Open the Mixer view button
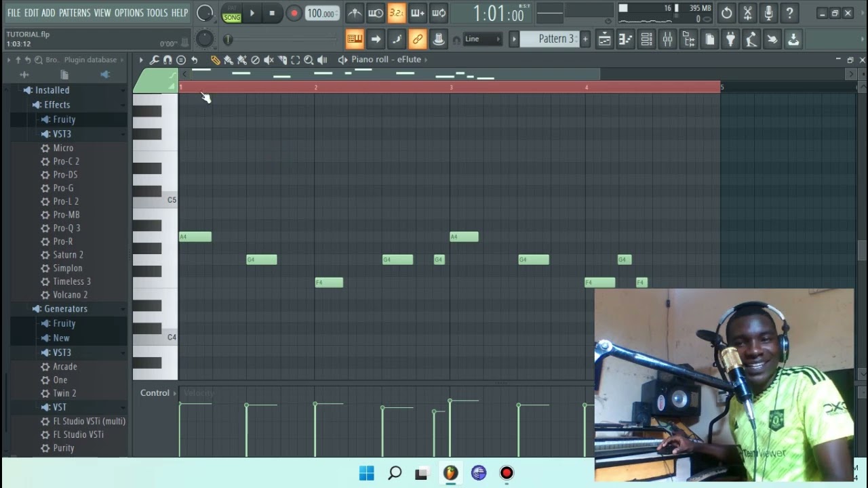The width and height of the screenshot is (868, 488). point(667,39)
